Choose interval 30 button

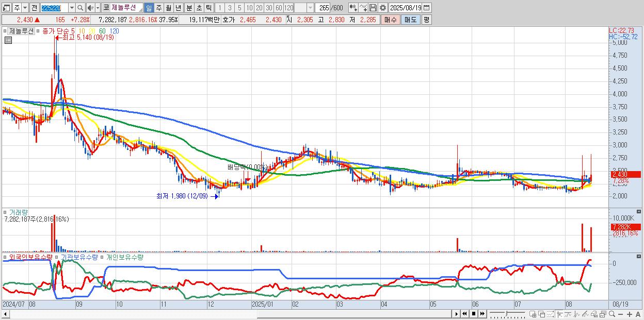click(x=269, y=8)
